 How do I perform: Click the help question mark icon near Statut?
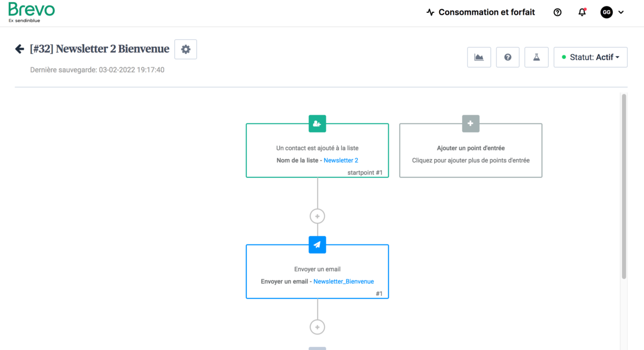click(x=507, y=57)
